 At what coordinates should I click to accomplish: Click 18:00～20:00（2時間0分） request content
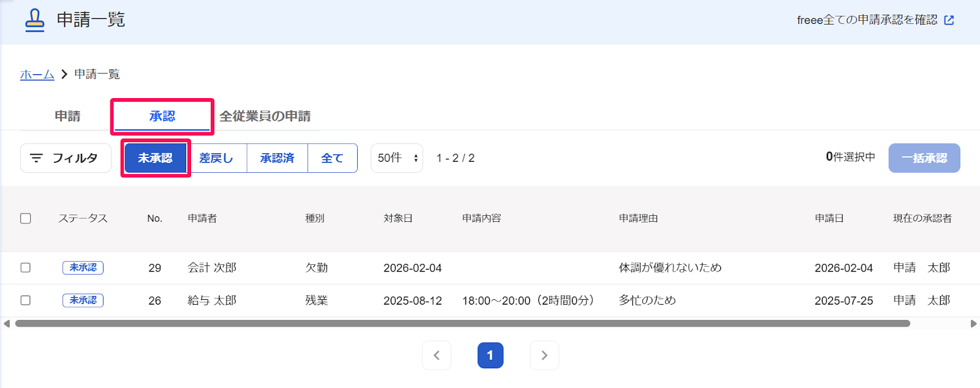click(528, 300)
